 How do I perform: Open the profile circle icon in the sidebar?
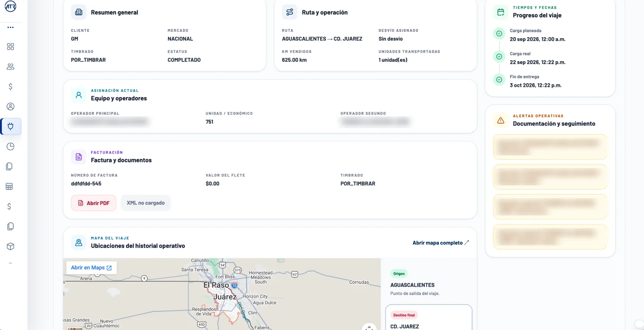pyautogui.click(x=10, y=106)
